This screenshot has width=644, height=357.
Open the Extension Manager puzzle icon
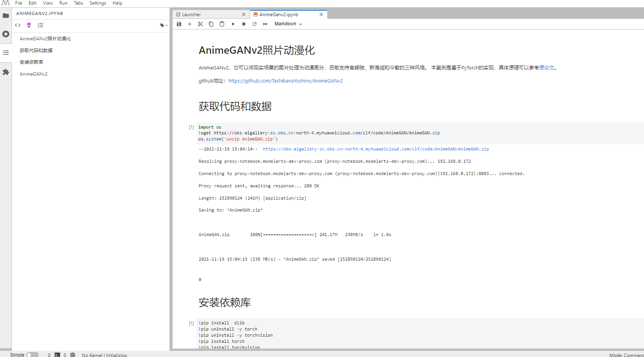[6, 72]
